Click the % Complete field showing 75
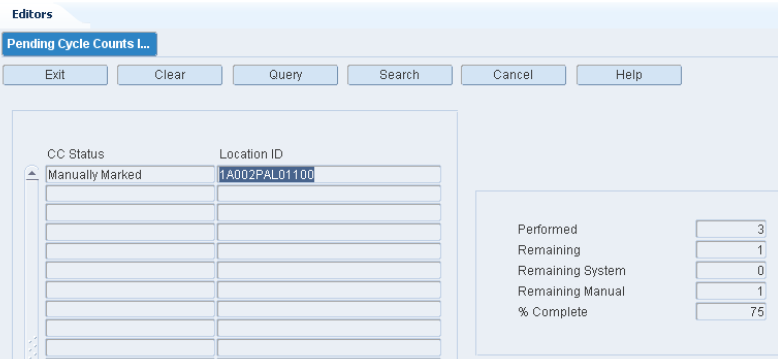 [731, 312]
